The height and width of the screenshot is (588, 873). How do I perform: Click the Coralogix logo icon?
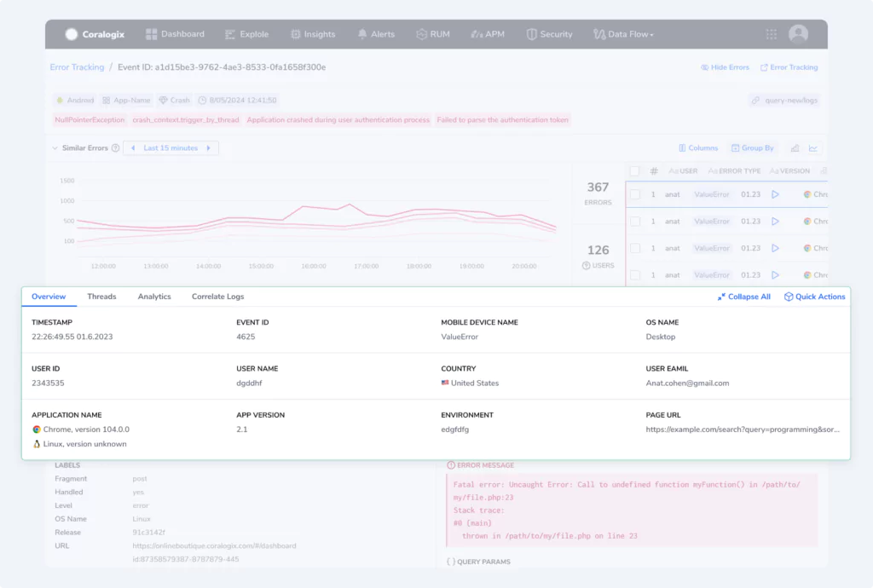[x=72, y=34]
